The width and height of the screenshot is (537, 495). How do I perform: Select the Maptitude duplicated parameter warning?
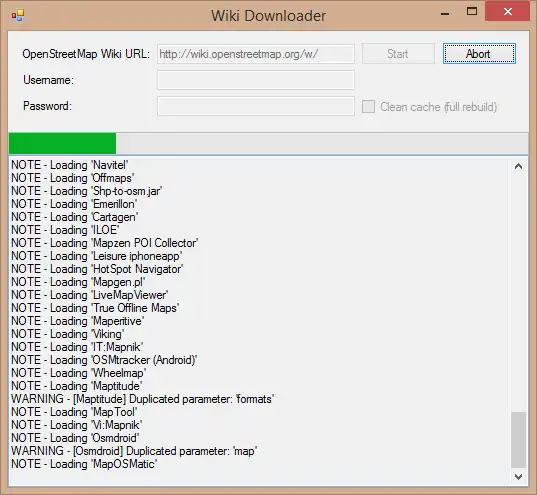tap(142, 399)
